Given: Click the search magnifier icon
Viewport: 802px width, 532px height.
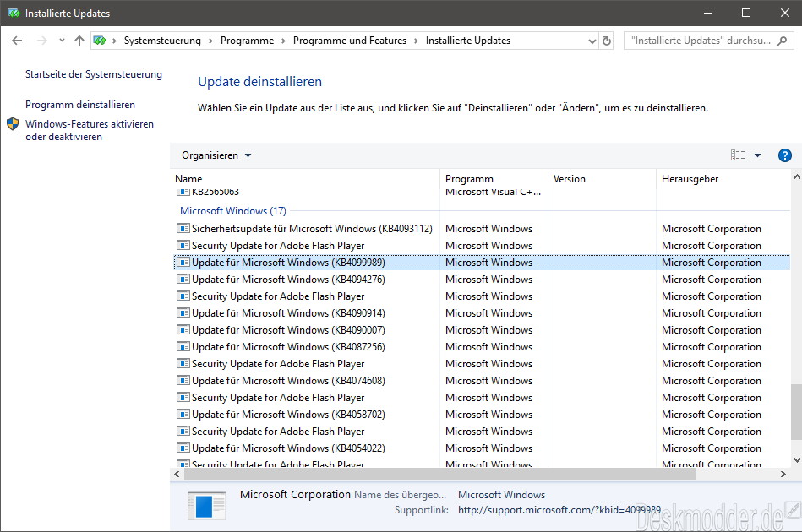Looking at the screenshot, I should coord(782,41).
